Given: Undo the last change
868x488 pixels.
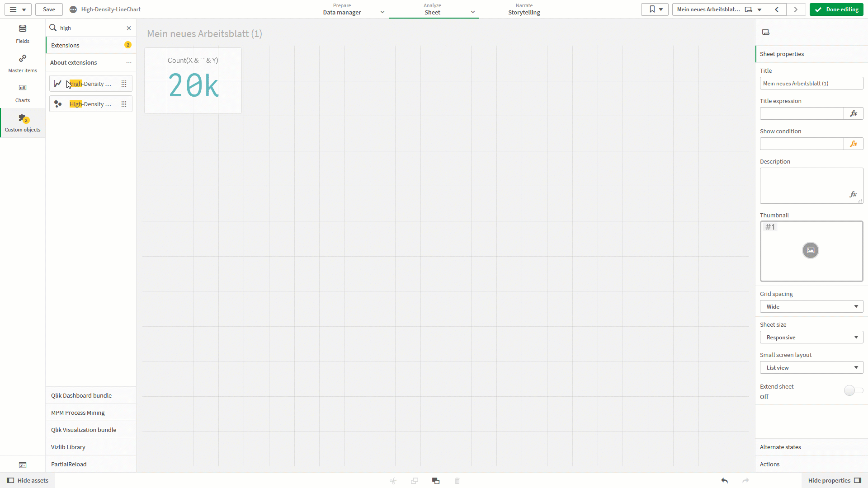Looking at the screenshot, I should pos(724,481).
